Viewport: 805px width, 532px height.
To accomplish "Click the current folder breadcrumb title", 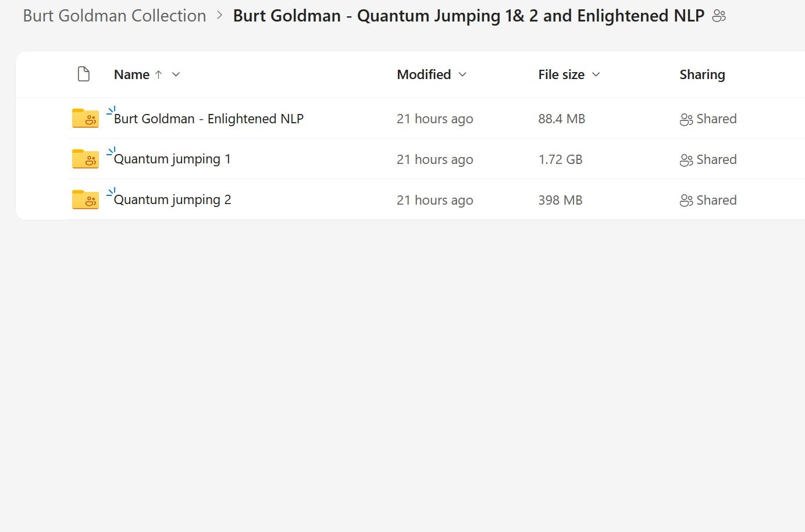I will click(x=468, y=16).
